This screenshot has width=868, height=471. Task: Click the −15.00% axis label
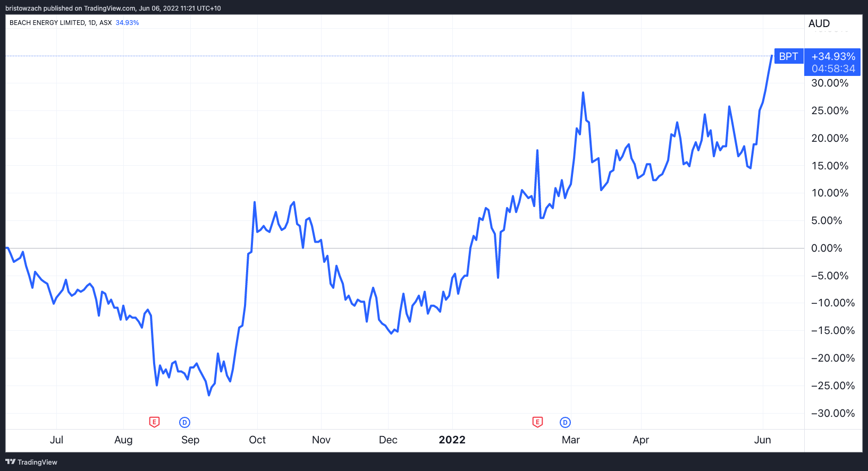833,330
